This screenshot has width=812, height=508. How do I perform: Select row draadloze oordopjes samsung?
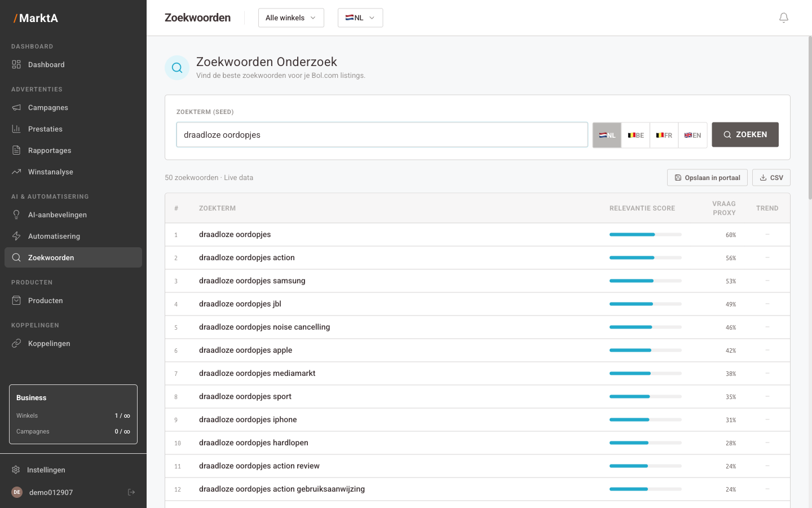pos(478,281)
